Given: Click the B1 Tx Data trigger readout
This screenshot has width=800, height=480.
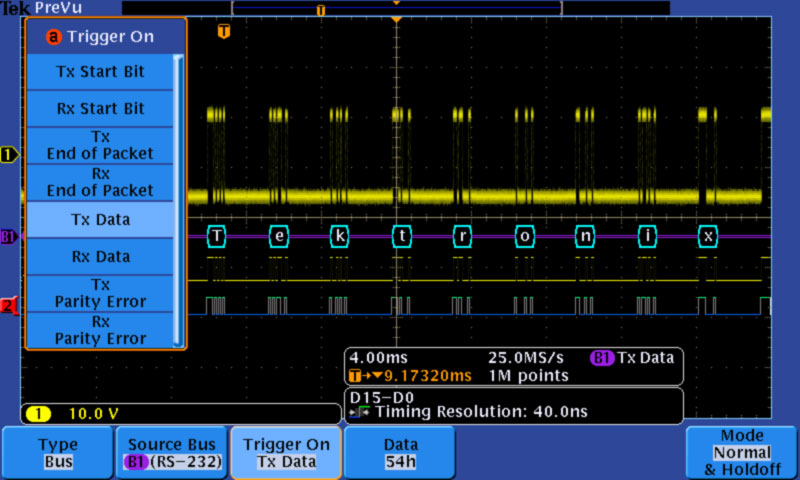Looking at the screenshot, I should [632, 358].
